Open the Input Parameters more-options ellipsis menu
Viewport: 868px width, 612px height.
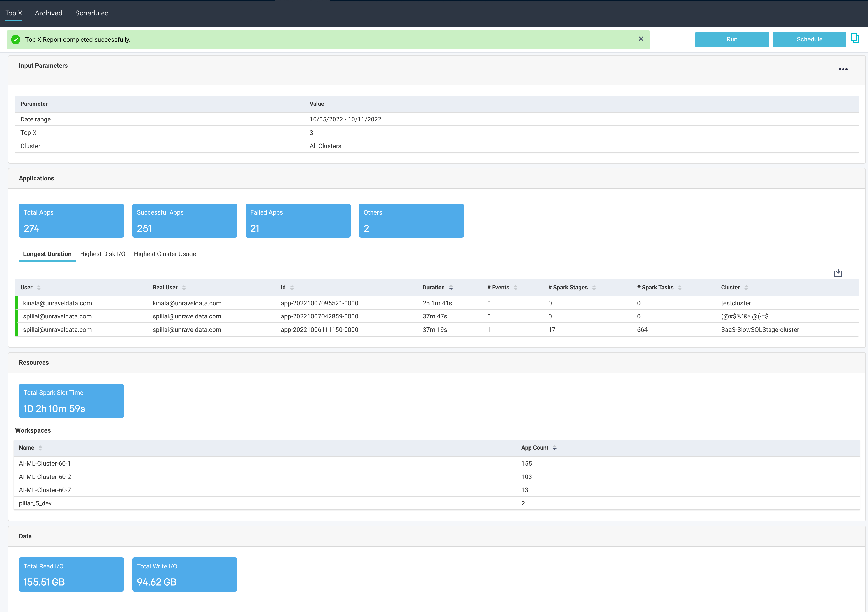click(x=843, y=69)
